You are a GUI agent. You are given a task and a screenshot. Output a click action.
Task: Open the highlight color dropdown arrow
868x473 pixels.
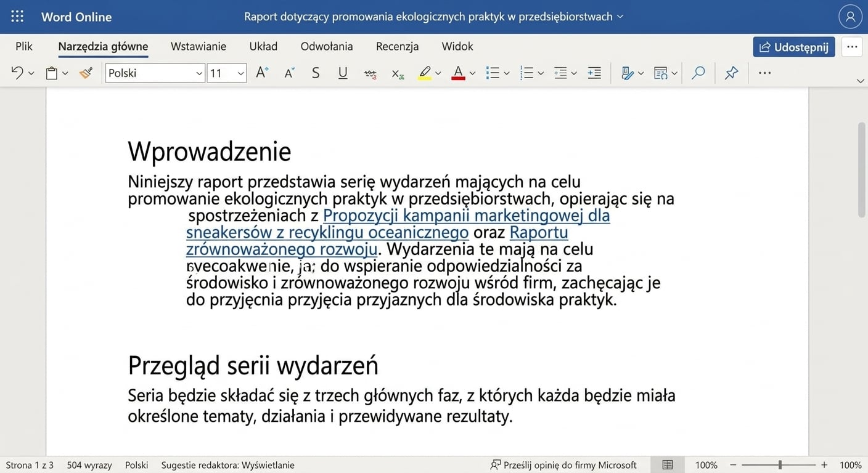pyautogui.click(x=438, y=73)
